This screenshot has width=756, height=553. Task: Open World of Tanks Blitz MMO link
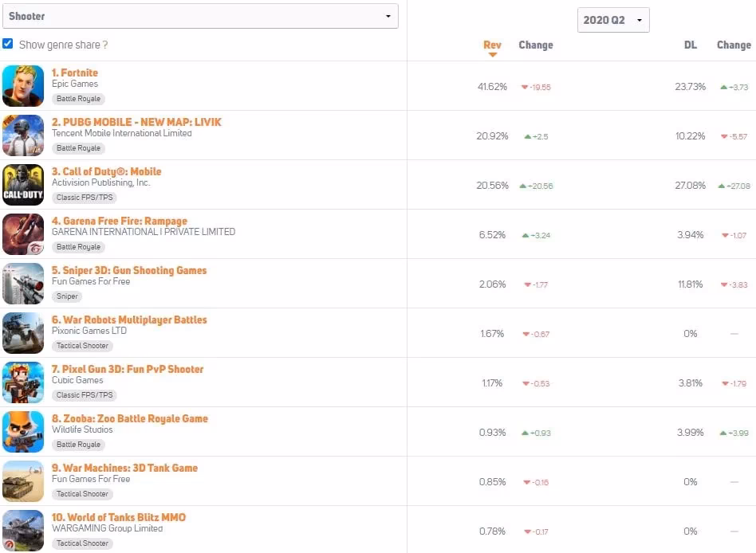click(x=119, y=517)
